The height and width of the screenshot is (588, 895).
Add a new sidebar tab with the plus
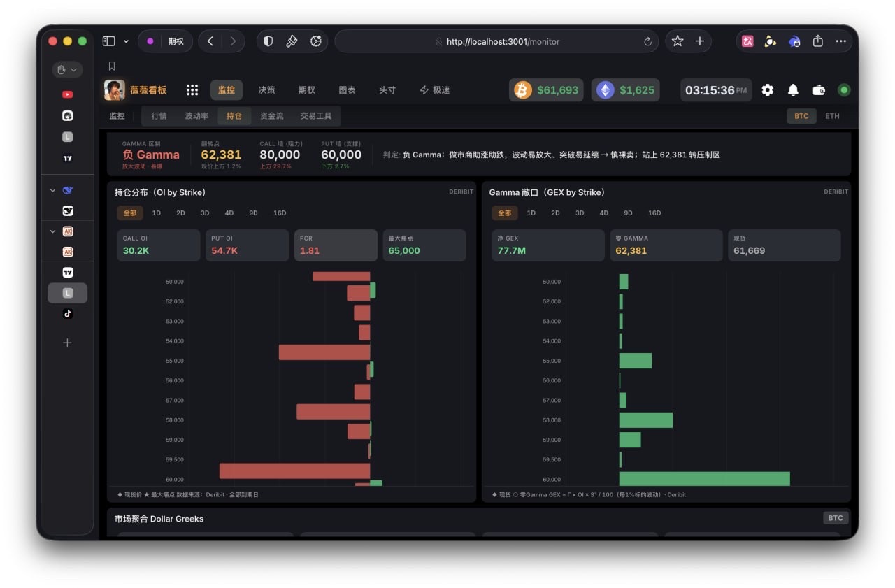[x=67, y=343]
